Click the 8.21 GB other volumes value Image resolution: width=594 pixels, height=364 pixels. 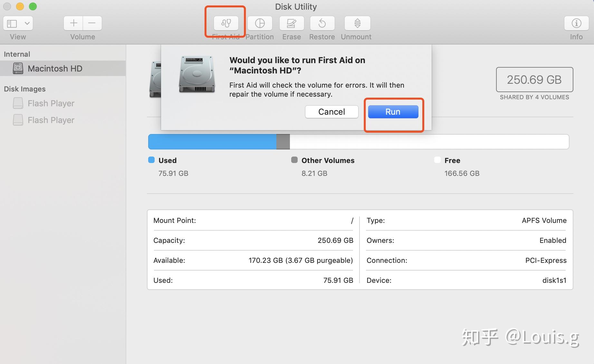[314, 173]
